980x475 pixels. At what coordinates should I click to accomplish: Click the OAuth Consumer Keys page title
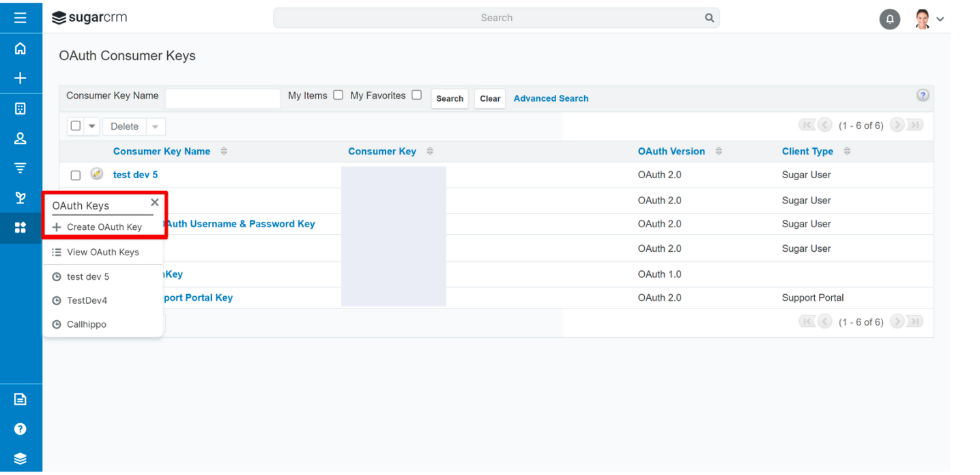pos(127,56)
